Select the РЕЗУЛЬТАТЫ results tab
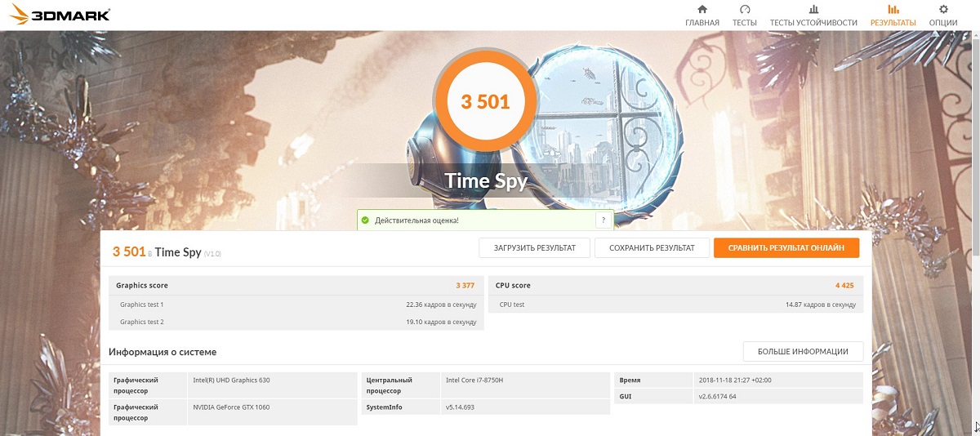 coord(893,15)
